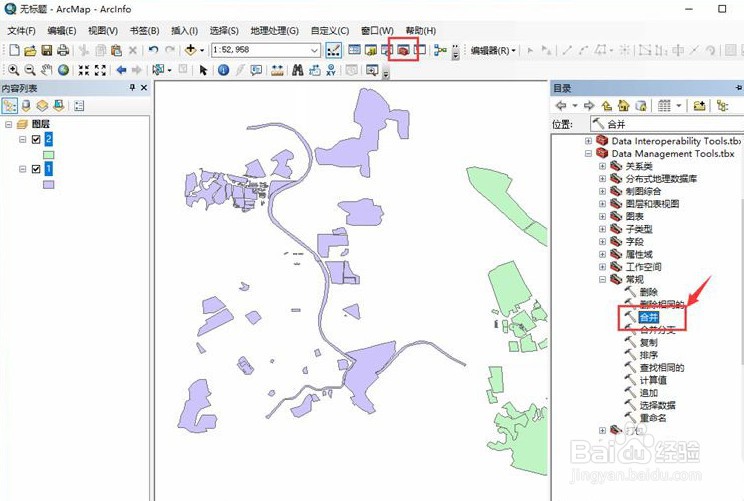Open the 自定义(C) menu

point(330,31)
